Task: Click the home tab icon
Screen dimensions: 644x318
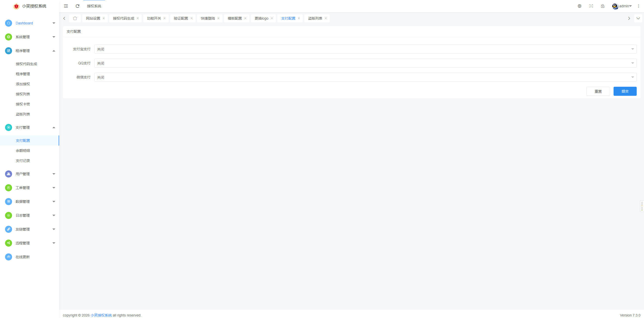Action: pos(75,18)
